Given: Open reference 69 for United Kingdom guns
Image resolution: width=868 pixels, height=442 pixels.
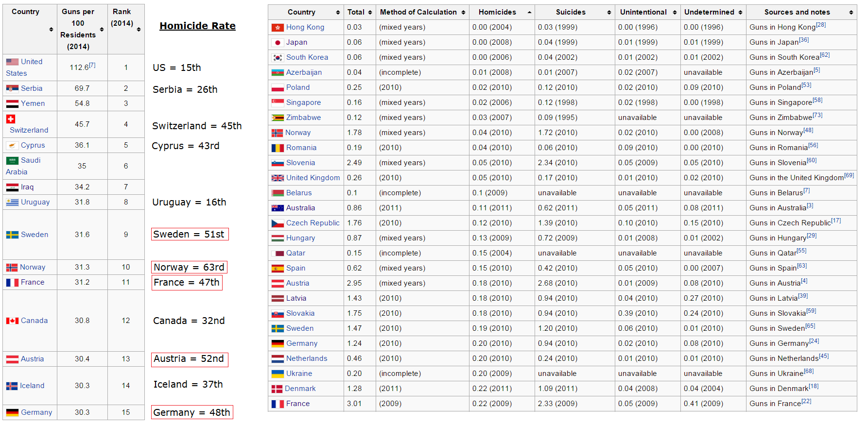Looking at the screenshot, I should [x=849, y=175].
